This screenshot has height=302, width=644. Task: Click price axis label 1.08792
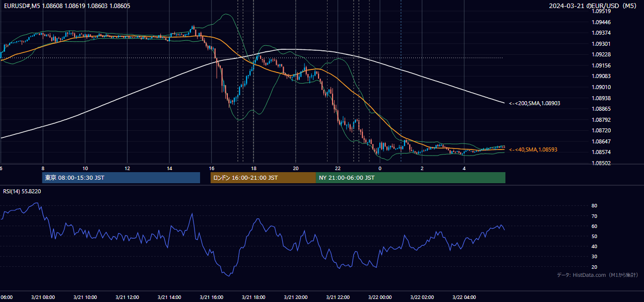(602, 120)
